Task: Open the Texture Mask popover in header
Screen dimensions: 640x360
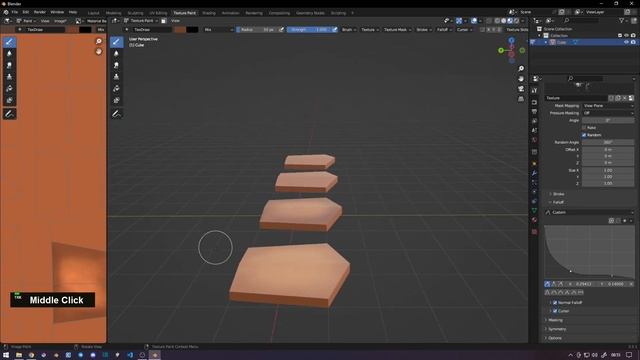Action: click(x=397, y=29)
